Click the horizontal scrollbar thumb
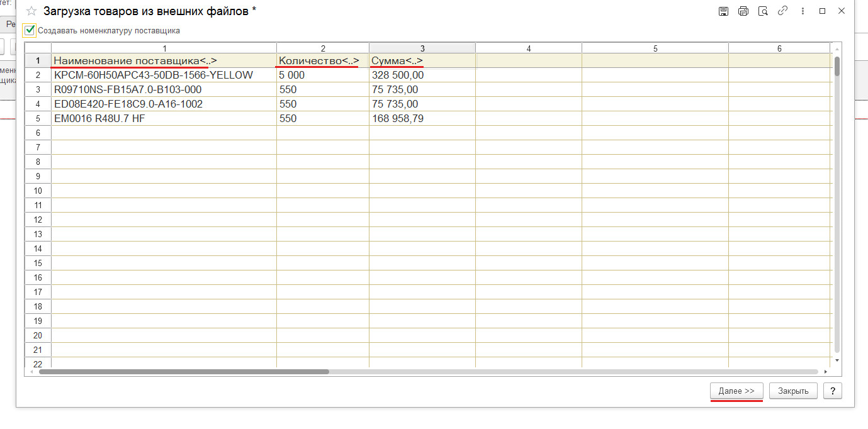The width and height of the screenshot is (868, 429). pos(184,372)
